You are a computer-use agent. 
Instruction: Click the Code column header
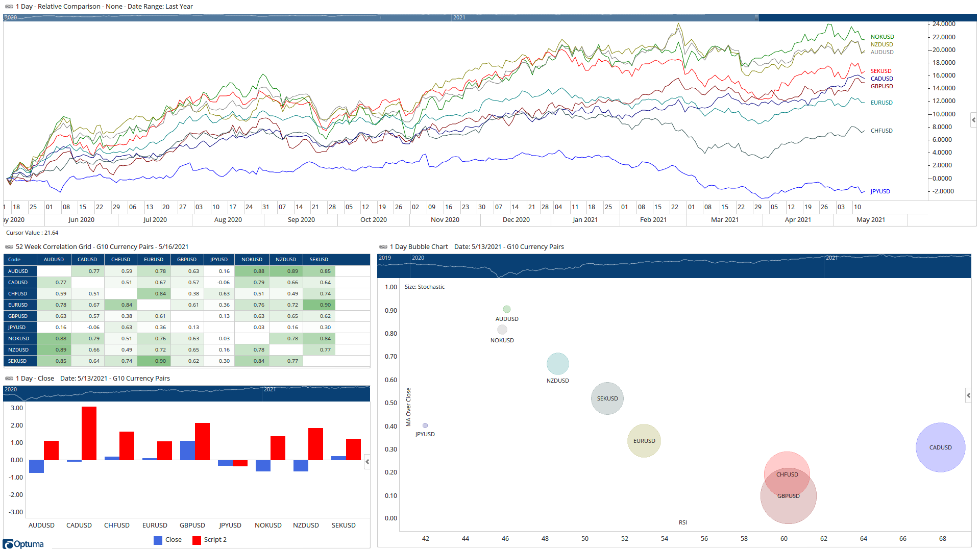(x=14, y=260)
